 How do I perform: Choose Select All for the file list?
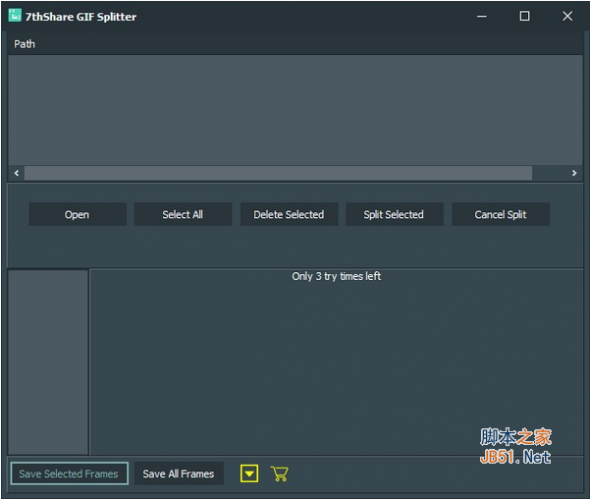click(183, 214)
